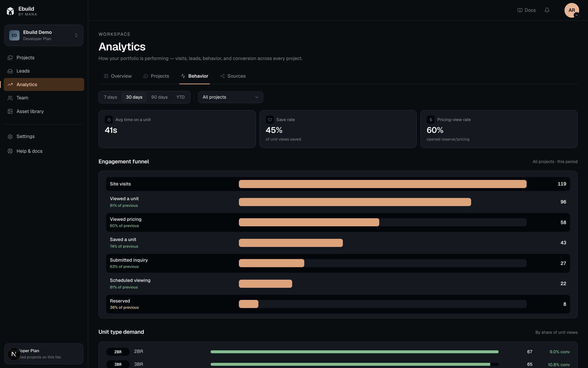Click the Settings gear icon
The width and height of the screenshot is (588, 368).
pos(10,137)
